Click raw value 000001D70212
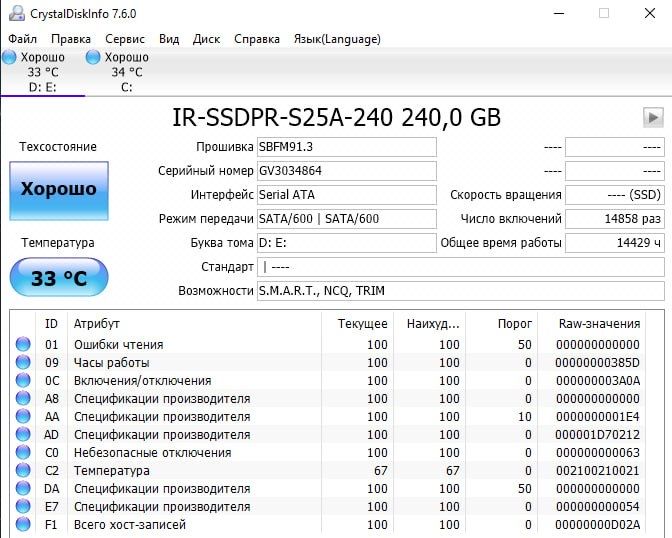 pos(597,435)
